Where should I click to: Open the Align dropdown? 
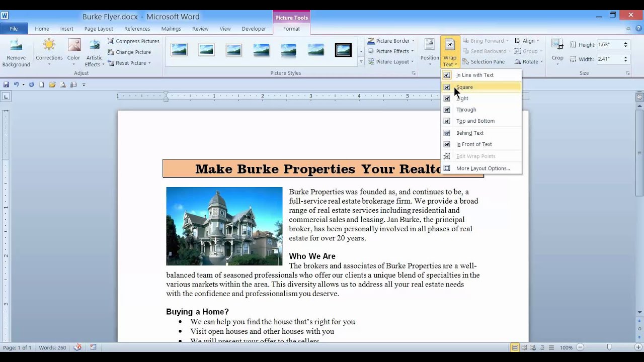[527, 41]
